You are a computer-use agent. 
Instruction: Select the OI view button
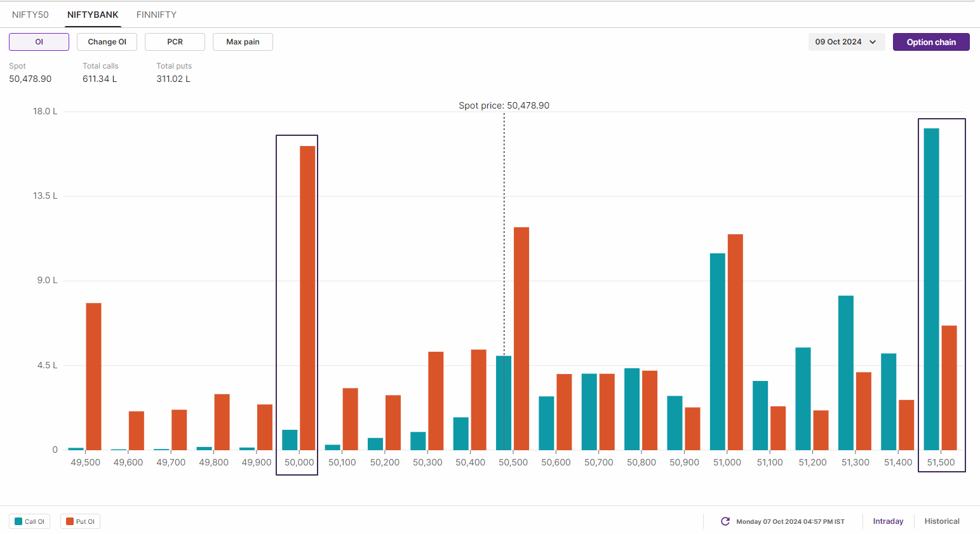pos(39,42)
